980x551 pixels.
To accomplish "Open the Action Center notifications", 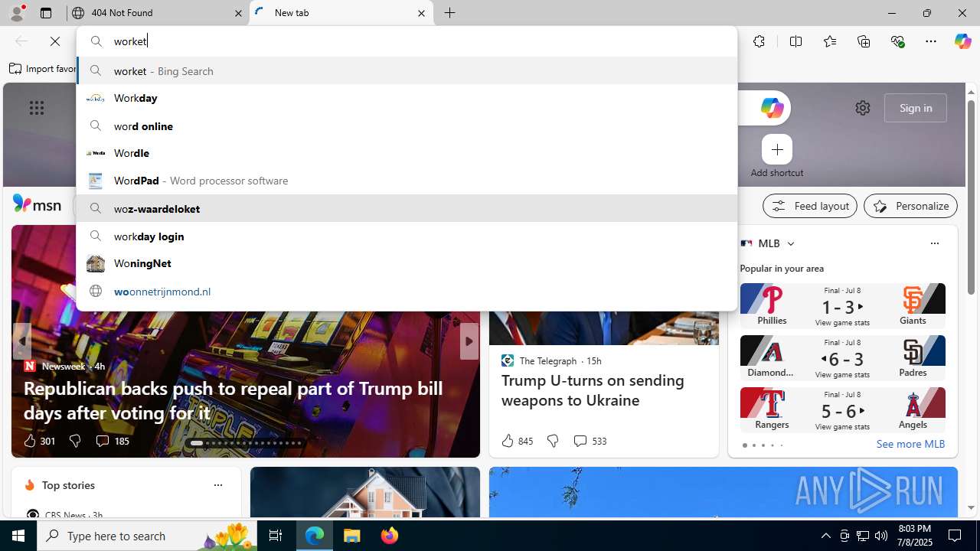I will coord(955,536).
